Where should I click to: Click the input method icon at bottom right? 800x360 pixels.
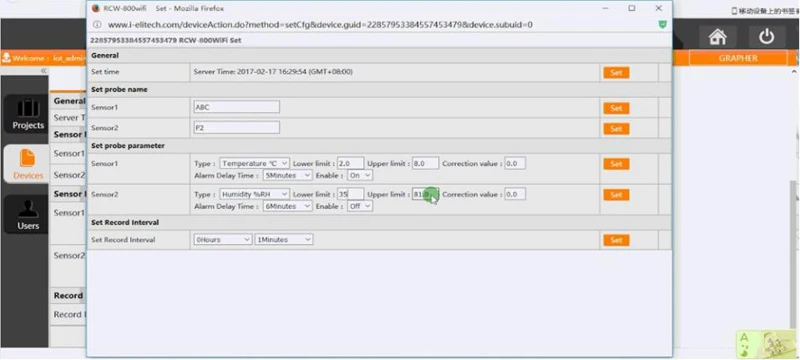pos(767,343)
